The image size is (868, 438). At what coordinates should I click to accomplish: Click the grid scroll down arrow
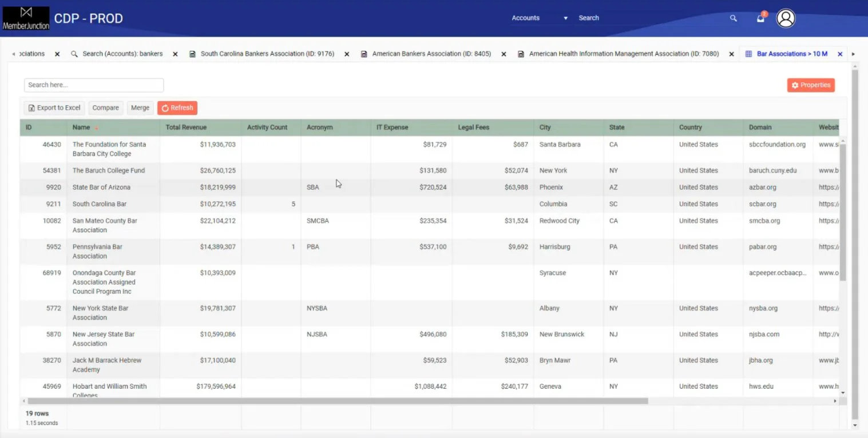pos(842,393)
